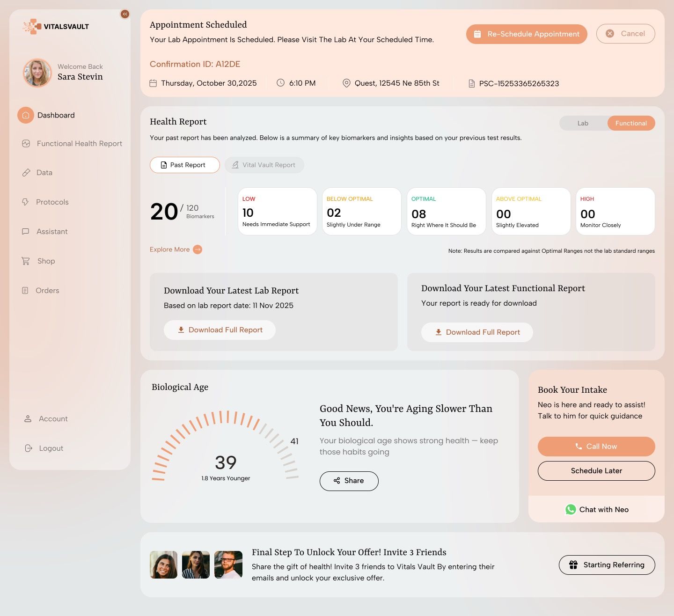Click Sara Stevin's profile picture
The width and height of the screenshot is (674, 616).
click(x=37, y=73)
